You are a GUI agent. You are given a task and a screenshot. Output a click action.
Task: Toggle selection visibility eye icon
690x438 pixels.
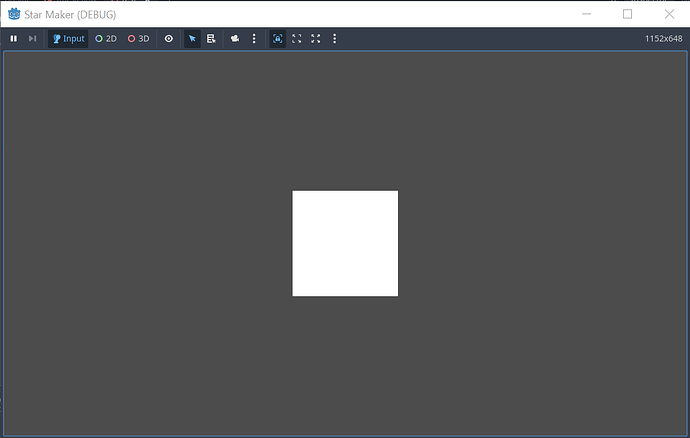click(169, 39)
